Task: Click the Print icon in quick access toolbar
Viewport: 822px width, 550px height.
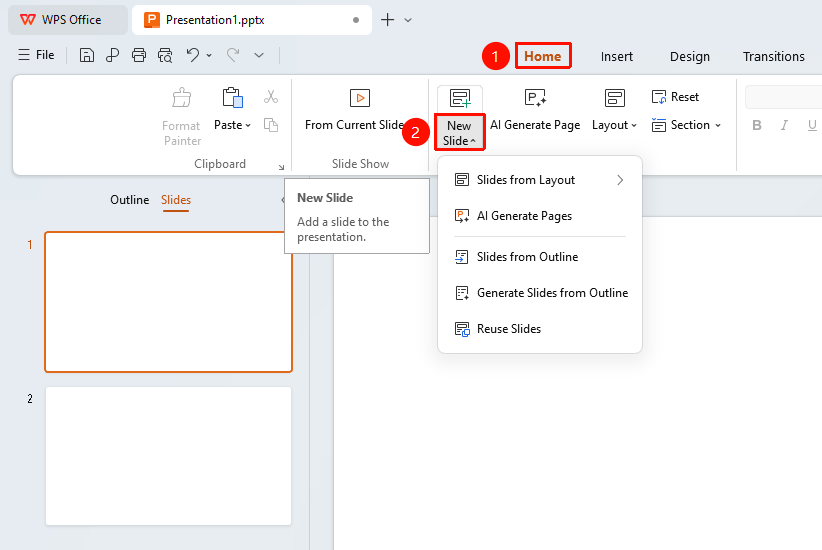Action: pyautogui.click(x=139, y=55)
